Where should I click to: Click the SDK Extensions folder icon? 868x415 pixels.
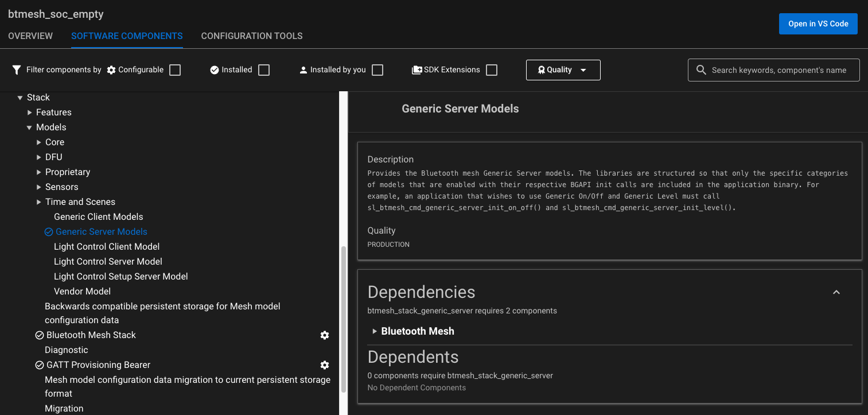(x=417, y=70)
